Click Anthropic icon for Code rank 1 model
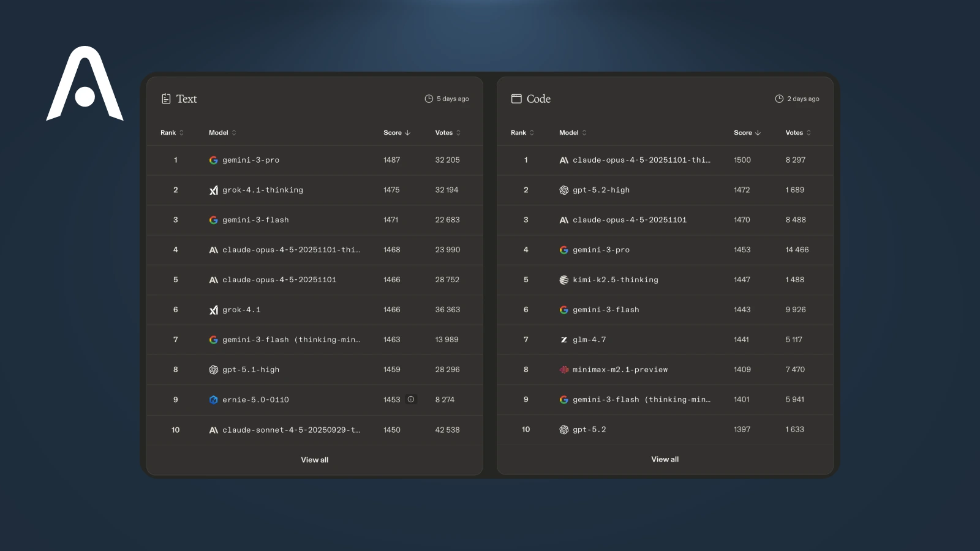The image size is (980, 551). pos(564,160)
